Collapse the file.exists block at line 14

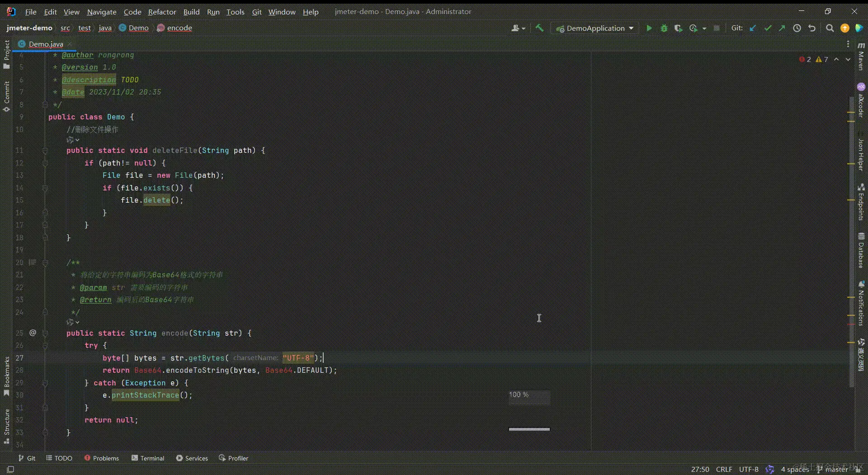(45, 188)
